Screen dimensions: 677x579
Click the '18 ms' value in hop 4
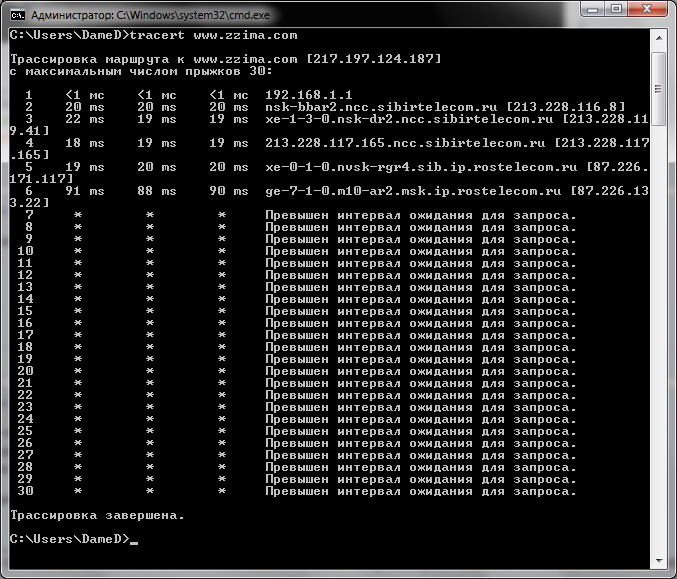tap(85, 143)
